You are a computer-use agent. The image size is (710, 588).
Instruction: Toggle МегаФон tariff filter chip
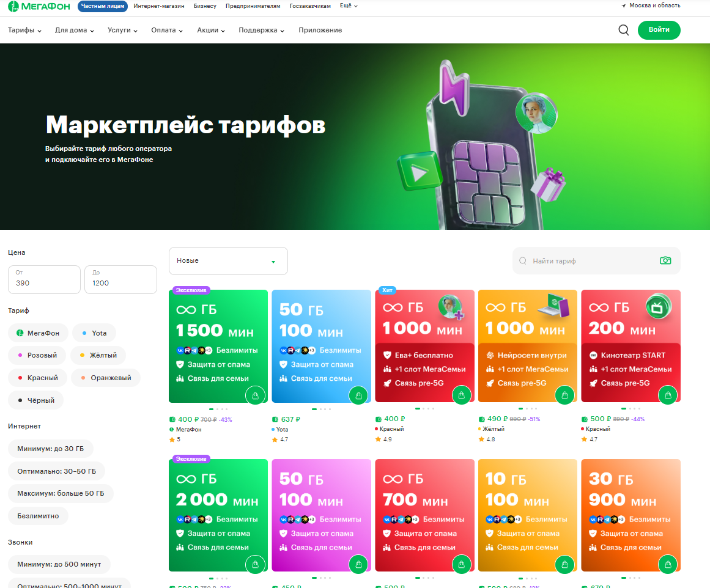pyautogui.click(x=38, y=333)
